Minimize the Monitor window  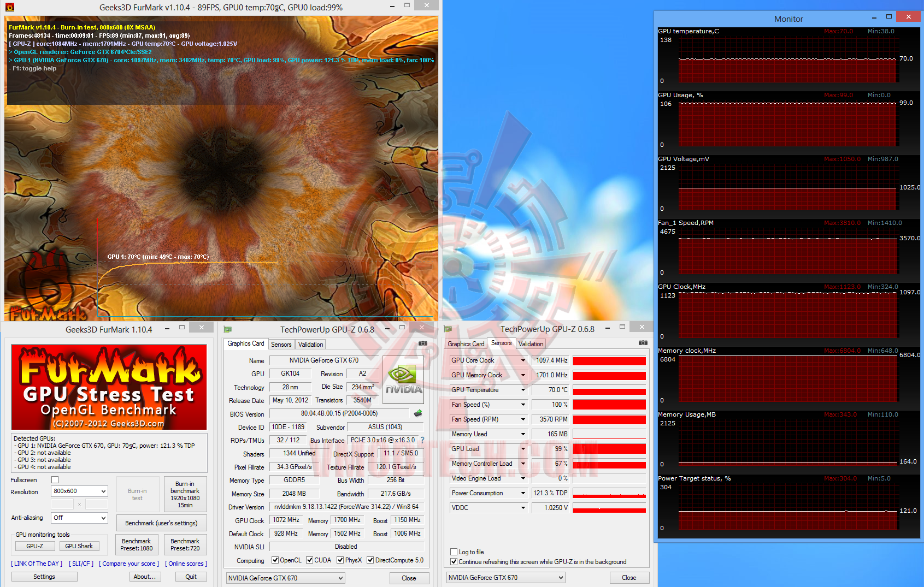point(874,17)
